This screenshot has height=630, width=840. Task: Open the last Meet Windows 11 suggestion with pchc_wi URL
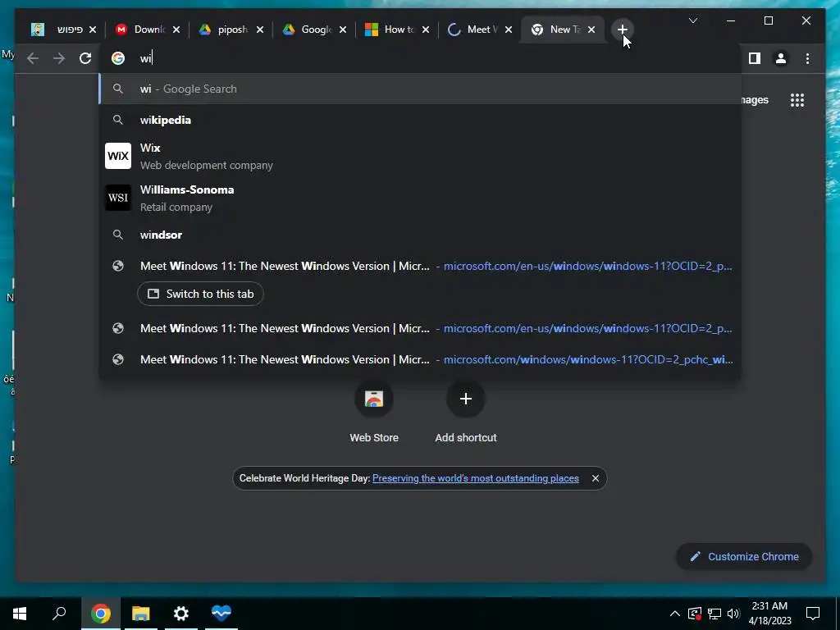[420, 359]
